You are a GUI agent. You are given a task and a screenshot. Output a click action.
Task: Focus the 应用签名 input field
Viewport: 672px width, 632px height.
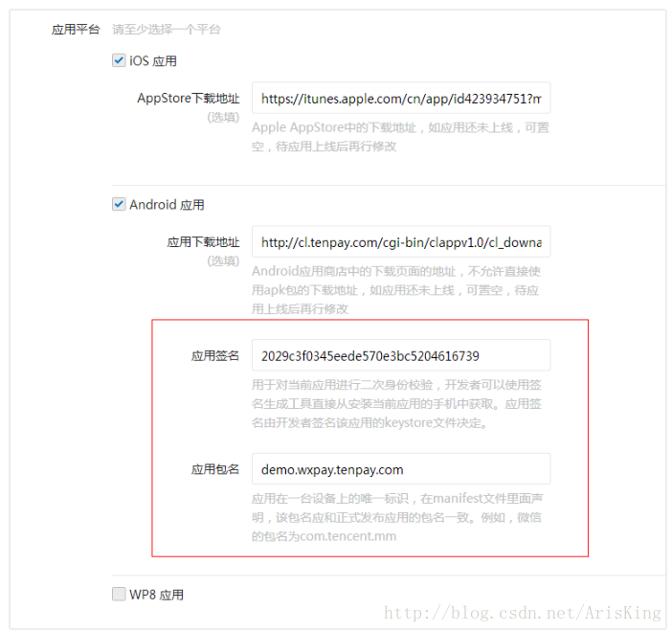coord(401,355)
